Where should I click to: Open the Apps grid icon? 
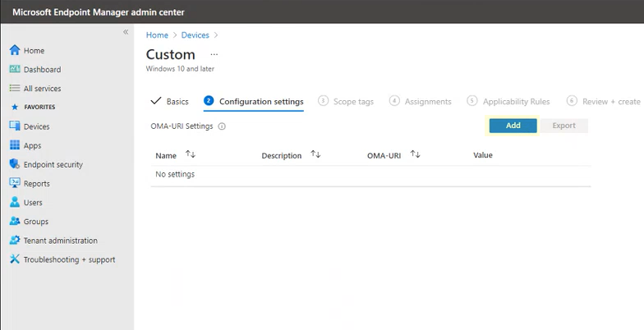tap(14, 145)
